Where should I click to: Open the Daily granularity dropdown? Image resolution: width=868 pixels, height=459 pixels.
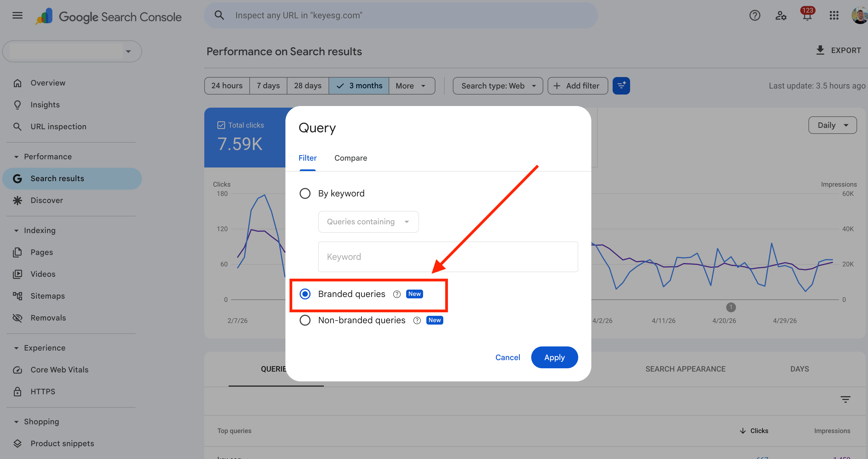click(x=832, y=125)
